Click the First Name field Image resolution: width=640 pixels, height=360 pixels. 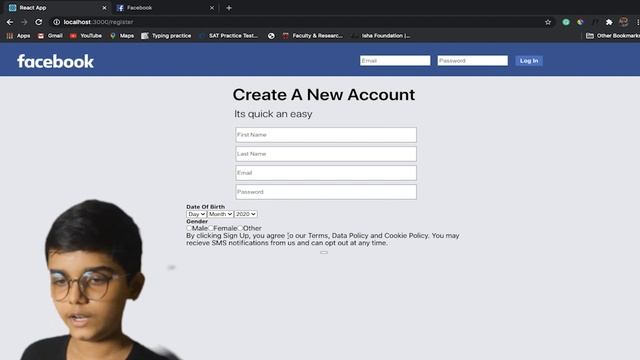click(x=326, y=135)
